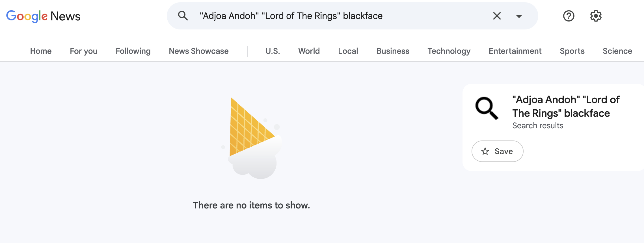Browse the Entertainment section
644x243 pixels.
pyautogui.click(x=515, y=51)
